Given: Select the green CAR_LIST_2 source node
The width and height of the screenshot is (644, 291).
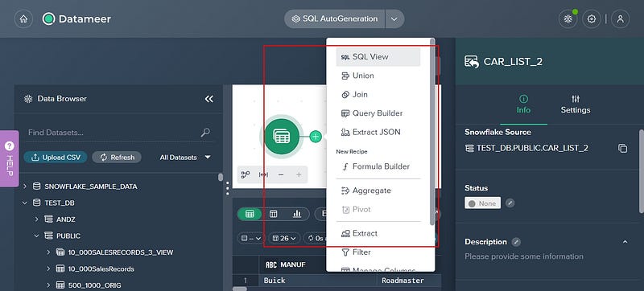Looking at the screenshot, I should [x=281, y=137].
